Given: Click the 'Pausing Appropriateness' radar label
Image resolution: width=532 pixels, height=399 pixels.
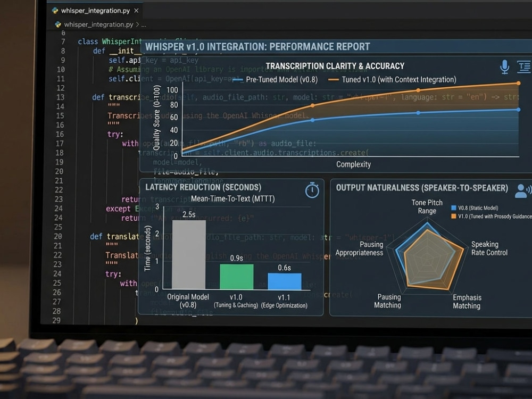Looking at the screenshot, I should [359, 248].
